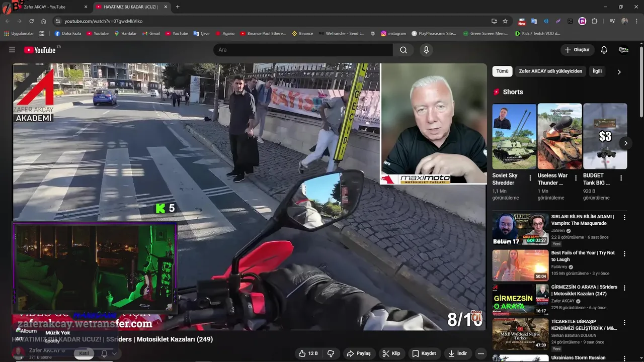Image resolution: width=644 pixels, height=362 pixels.
Task: Click the search magnifier button
Action: [404, 50]
